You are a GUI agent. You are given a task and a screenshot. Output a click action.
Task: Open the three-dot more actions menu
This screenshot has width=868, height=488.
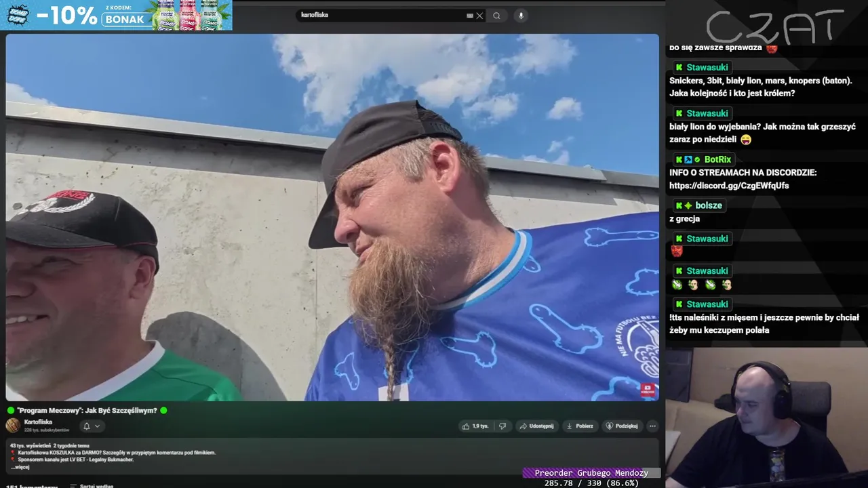652,426
